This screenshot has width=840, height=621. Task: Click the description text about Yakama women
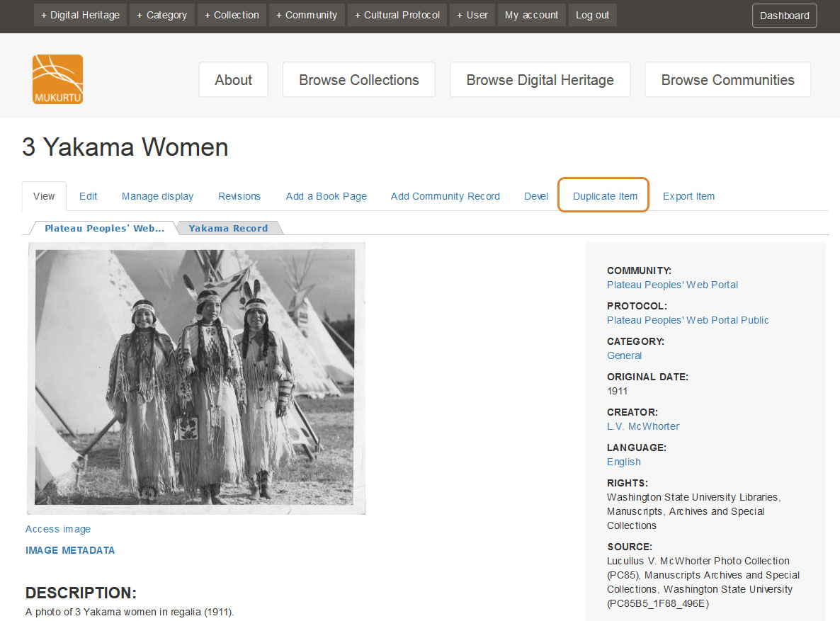pyautogui.click(x=130, y=612)
